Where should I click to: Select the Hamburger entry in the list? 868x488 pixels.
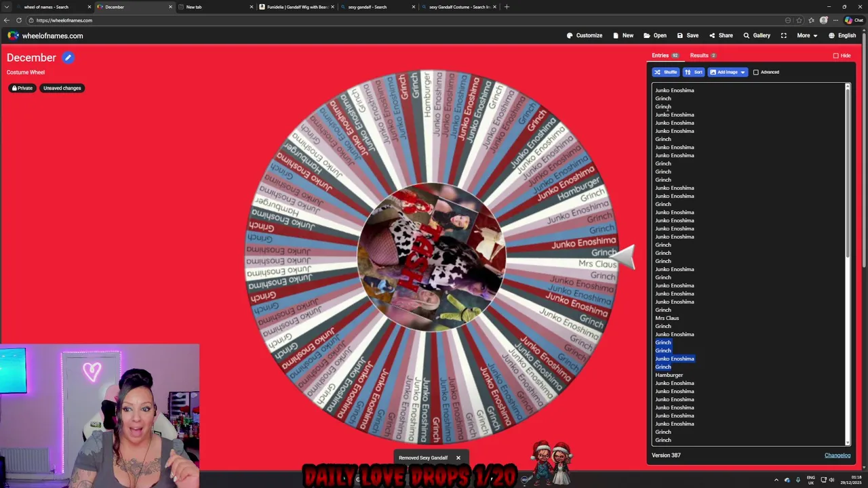tap(669, 375)
